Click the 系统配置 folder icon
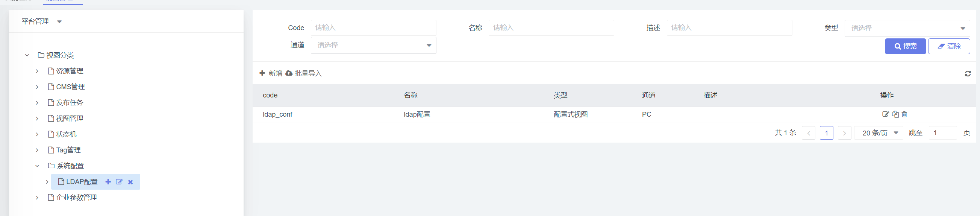 51,166
